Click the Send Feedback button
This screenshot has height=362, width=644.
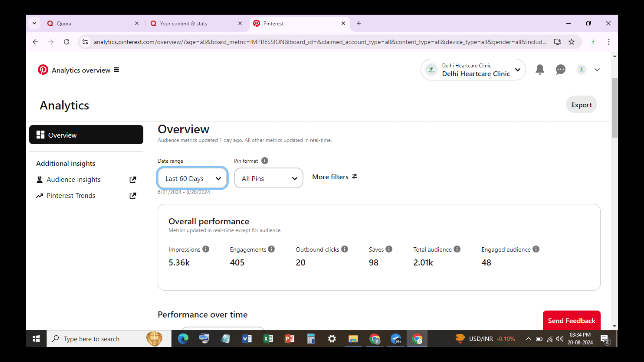coord(572,320)
